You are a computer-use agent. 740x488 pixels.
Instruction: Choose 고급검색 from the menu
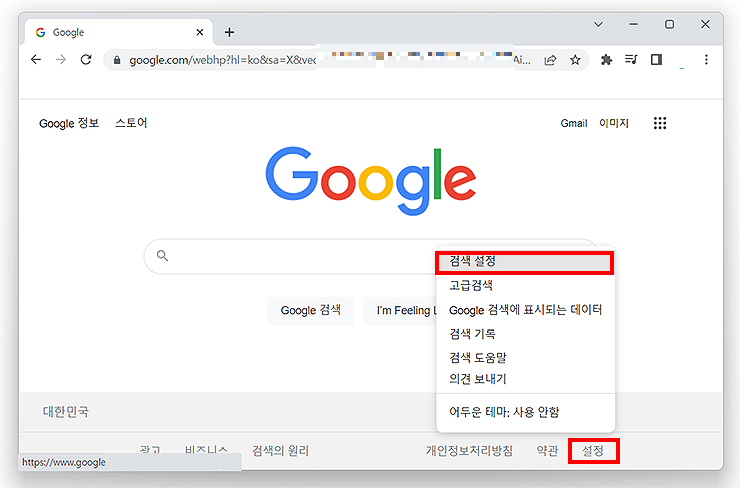[525, 285]
